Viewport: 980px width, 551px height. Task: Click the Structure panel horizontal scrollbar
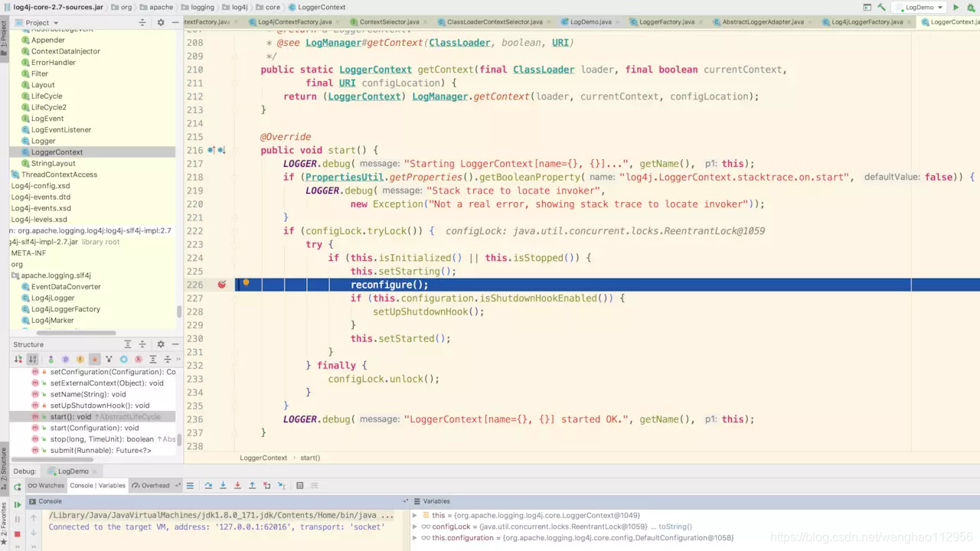pos(54,460)
